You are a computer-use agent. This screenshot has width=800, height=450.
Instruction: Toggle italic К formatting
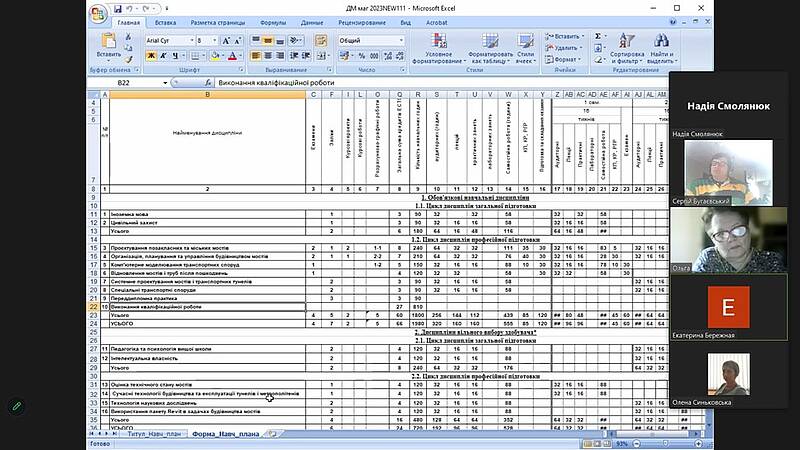(x=163, y=56)
